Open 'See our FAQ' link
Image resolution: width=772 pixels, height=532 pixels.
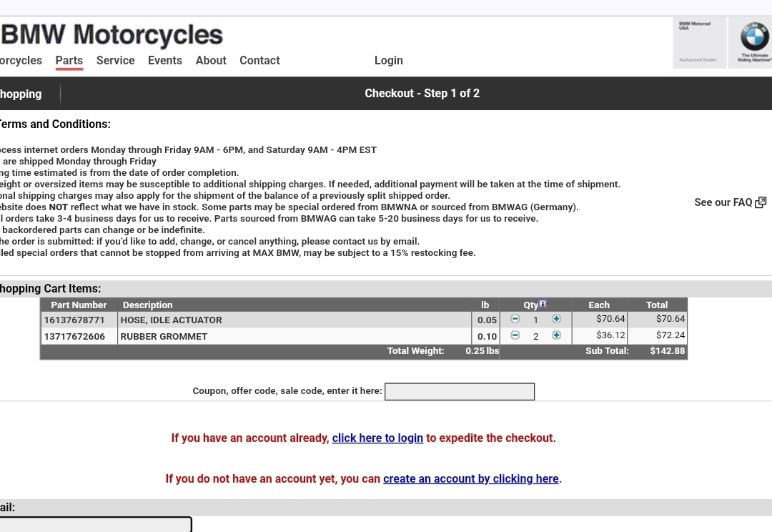click(723, 202)
